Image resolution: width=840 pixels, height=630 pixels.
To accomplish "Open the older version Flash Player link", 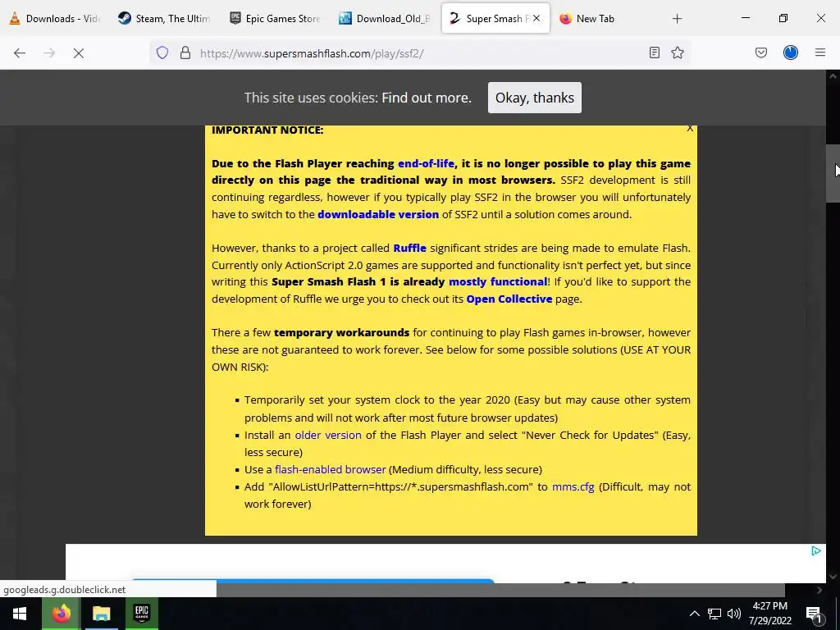I will [x=328, y=435].
